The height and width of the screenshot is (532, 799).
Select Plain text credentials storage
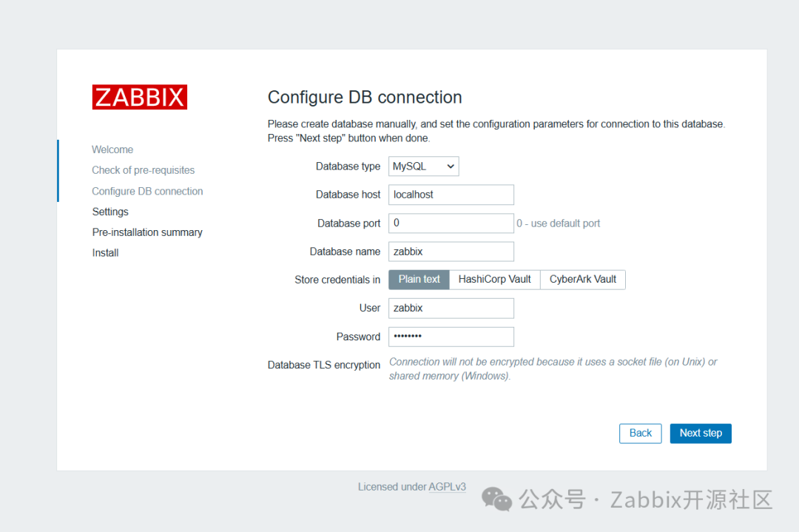pyautogui.click(x=419, y=279)
